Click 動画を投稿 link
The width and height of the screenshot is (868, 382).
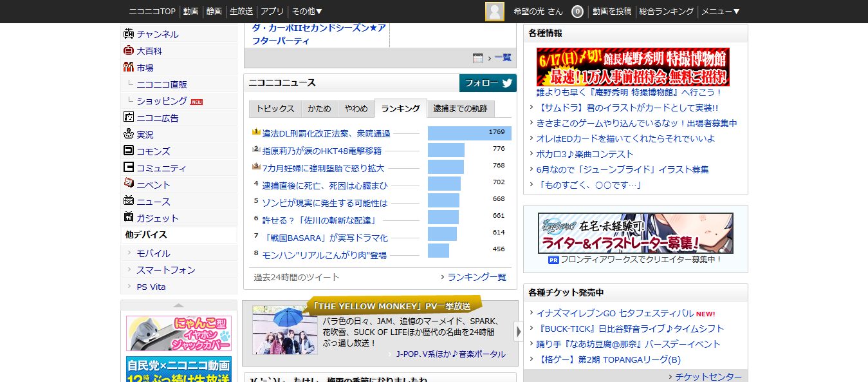[x=612, y=12]
